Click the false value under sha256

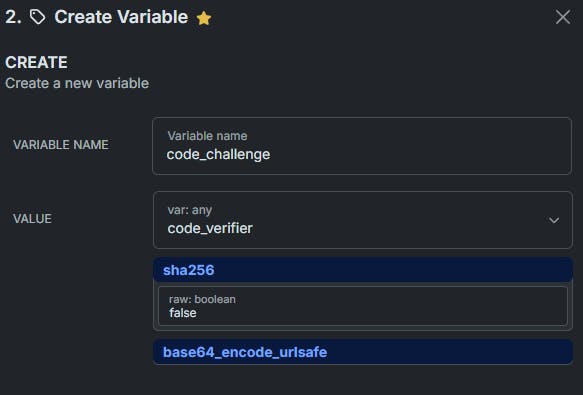pos(183,313)
